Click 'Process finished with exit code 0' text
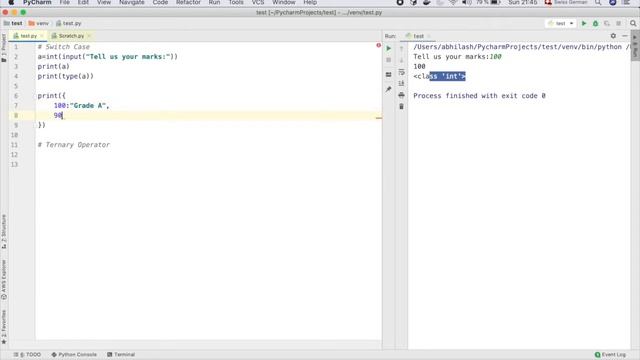Viewport: 640px width, 360px height. 479,96
